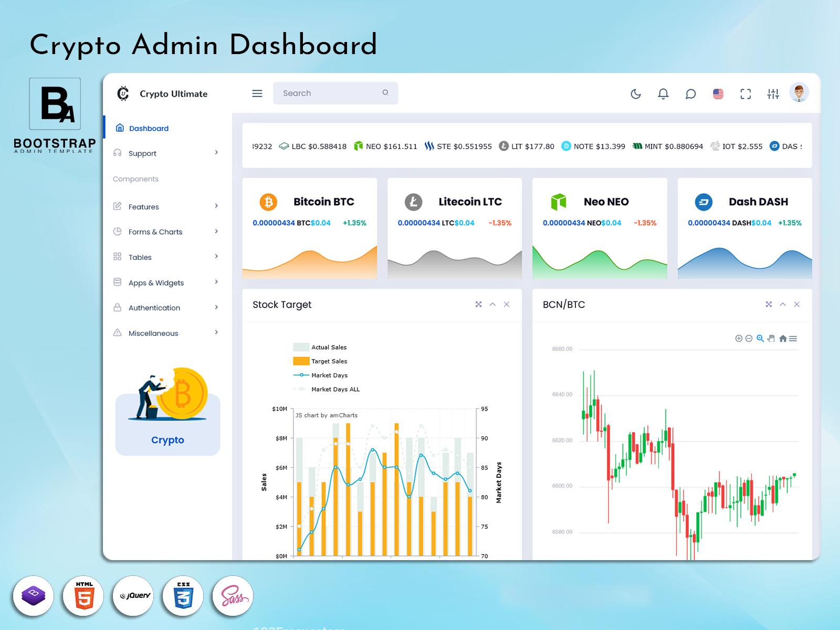The image size is (840, 630).
Task: Open the Forms & Charts menu item
Action: (168, 232)
